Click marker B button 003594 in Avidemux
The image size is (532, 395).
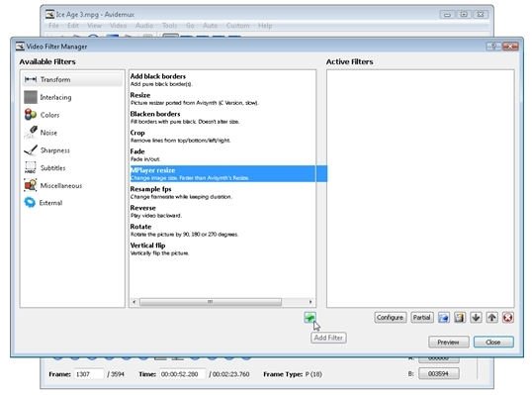(x=438, y=373)
